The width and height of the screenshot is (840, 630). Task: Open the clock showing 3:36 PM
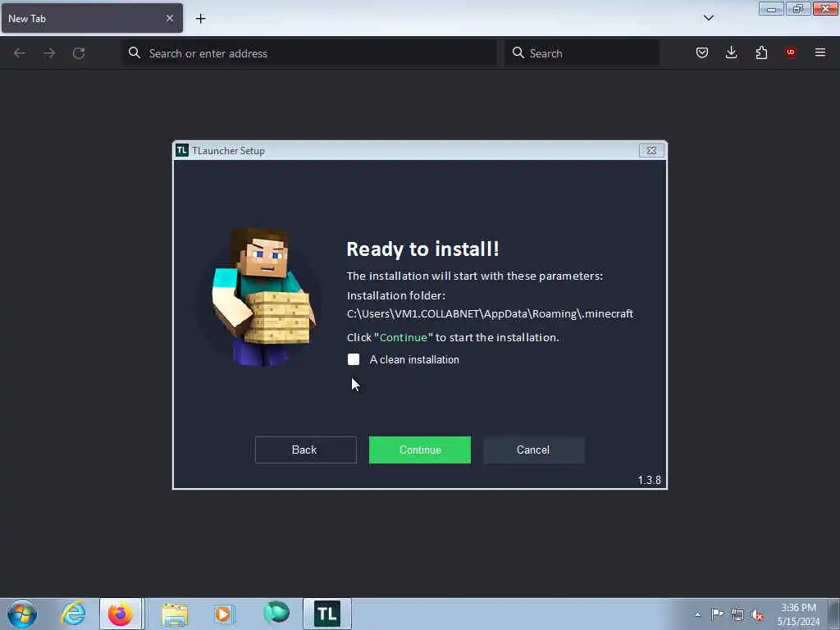point(798,614)
